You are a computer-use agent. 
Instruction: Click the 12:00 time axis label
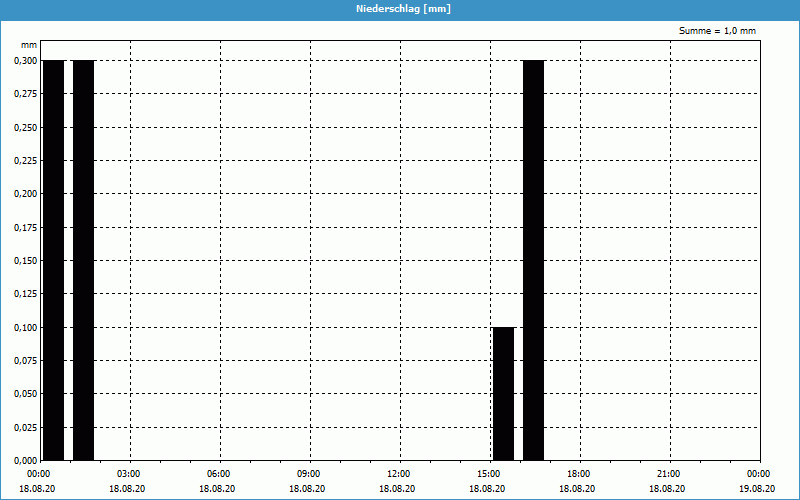(x=398, y=474)
